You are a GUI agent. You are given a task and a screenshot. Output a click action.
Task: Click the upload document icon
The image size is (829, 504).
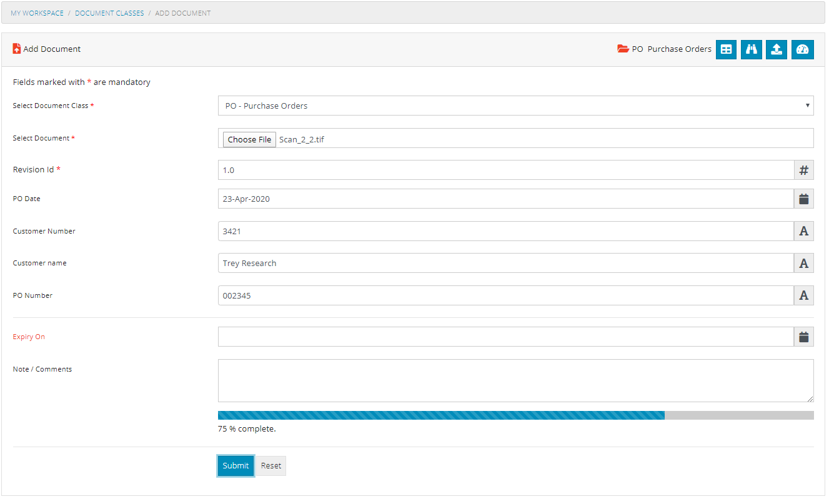tap(777, 49)
